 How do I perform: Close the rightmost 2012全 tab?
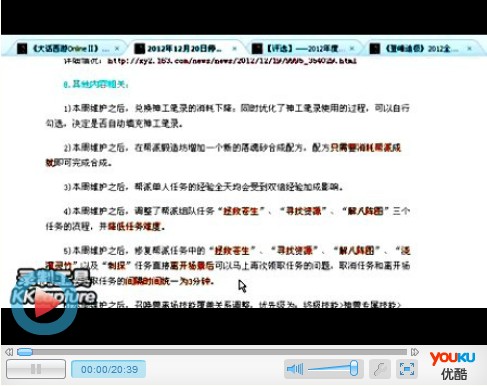(x=469, y=49)
